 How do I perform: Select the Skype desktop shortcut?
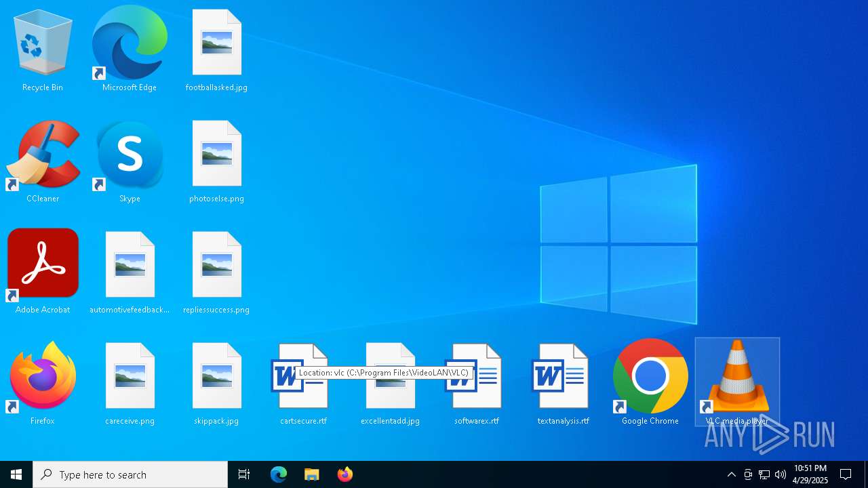point(130,162)
